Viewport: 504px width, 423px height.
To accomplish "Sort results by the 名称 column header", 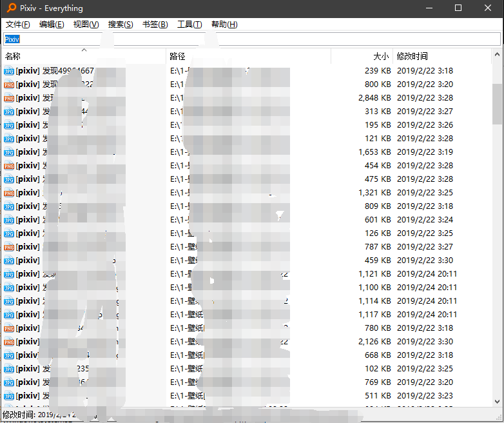I will pyautogui.click(x=84, y=56).
